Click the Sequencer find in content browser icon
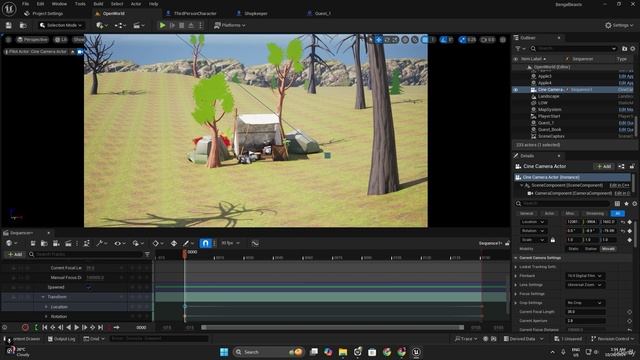The height and width of the screenshot is (360, 640). 44,243
